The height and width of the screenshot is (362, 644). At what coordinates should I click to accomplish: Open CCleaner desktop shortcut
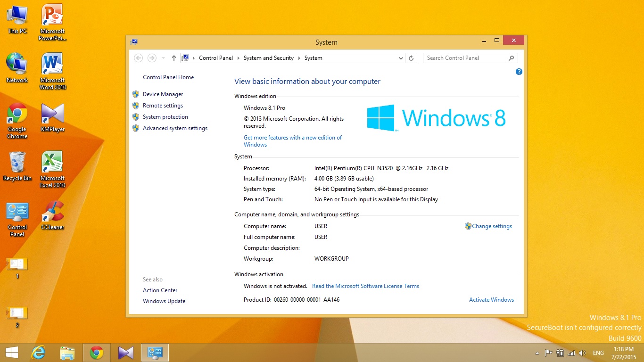52,215
